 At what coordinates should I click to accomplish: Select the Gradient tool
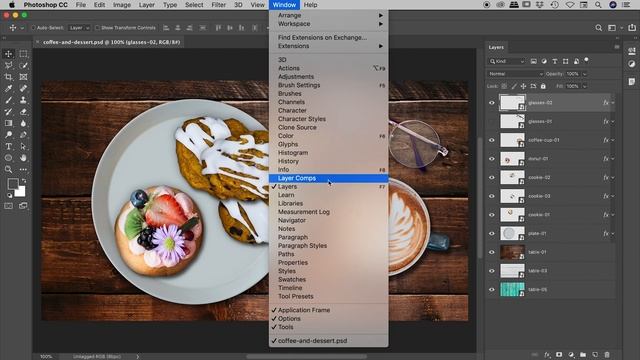point(8,123)
